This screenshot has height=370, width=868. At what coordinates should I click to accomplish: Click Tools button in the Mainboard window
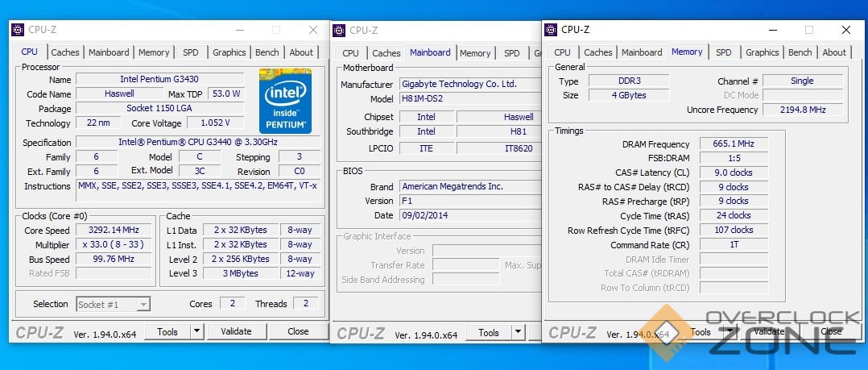(489, 333)
